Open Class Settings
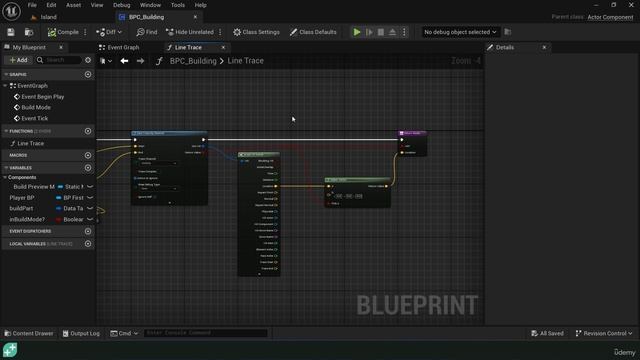This screenshot has width=640, height=360. coord(256,32)
